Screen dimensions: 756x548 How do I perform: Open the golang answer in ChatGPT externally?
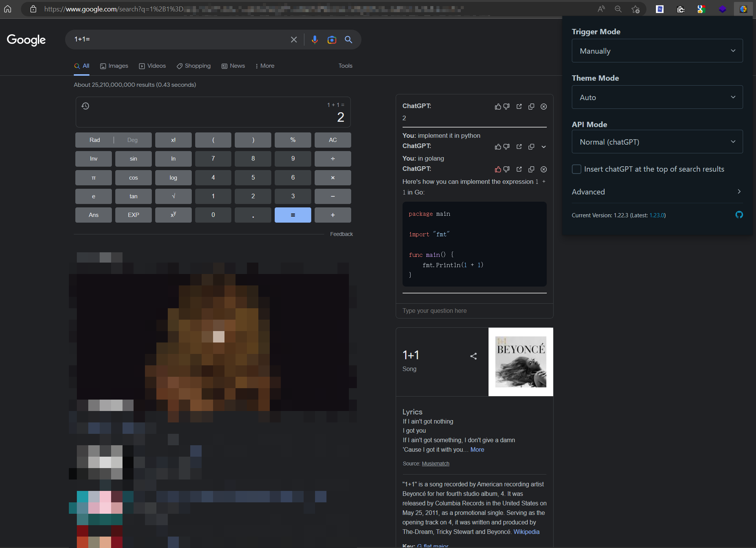click(x=519, y=169)
